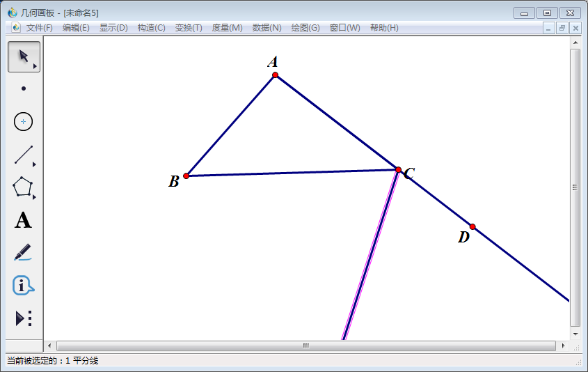Image resolution: width=588 pixels, height=372 pixels.
Task: Open the 帮助(H) menu
Action: [384, 28]
